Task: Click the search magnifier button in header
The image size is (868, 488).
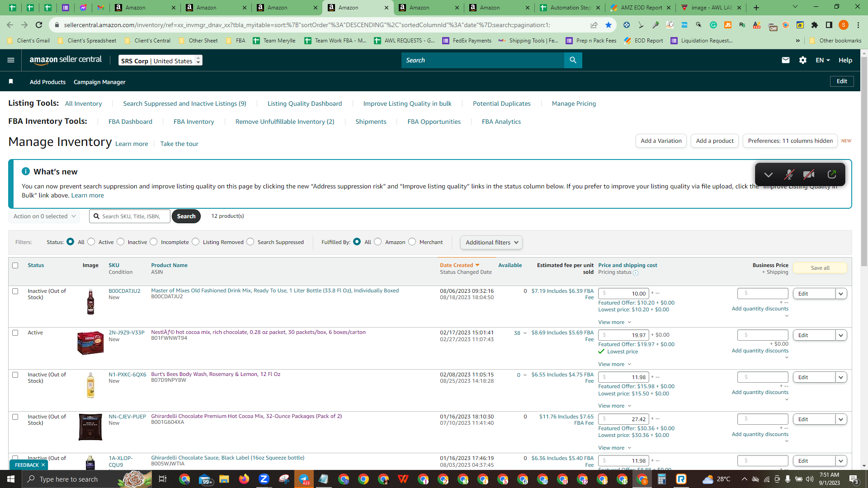Action: pyautogui.click(x=573, y=60)
